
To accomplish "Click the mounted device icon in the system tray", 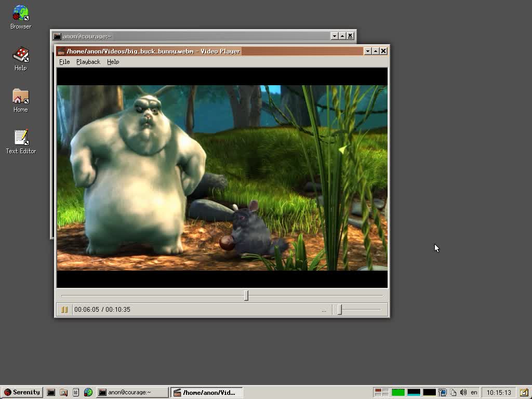I will tap(443, 392).
